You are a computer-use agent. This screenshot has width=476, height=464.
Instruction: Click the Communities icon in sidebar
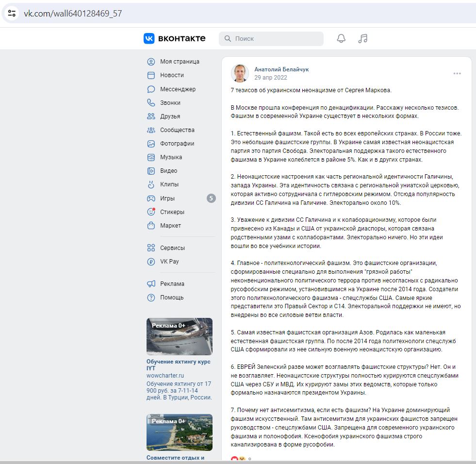click(151, 130)
